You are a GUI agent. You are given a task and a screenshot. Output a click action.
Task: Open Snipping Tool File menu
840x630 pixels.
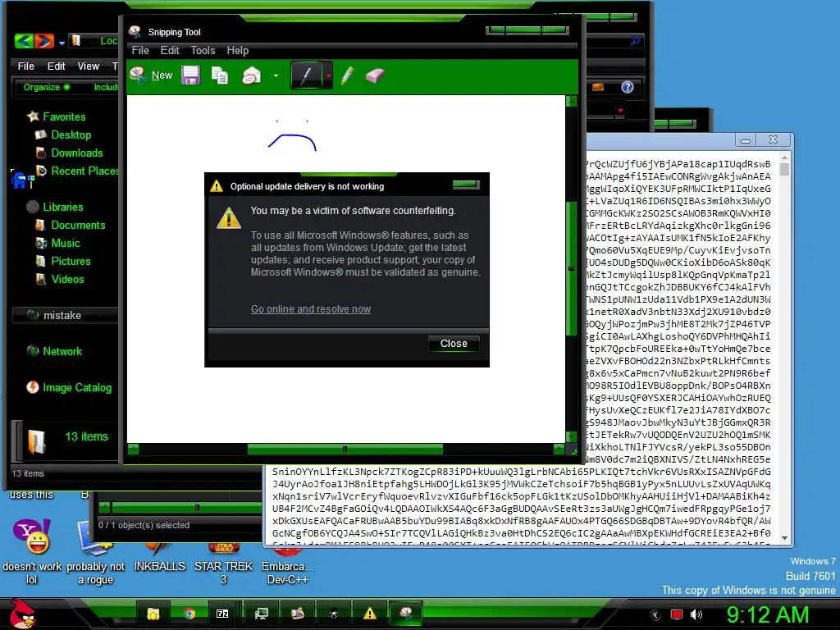coord(140,50)
